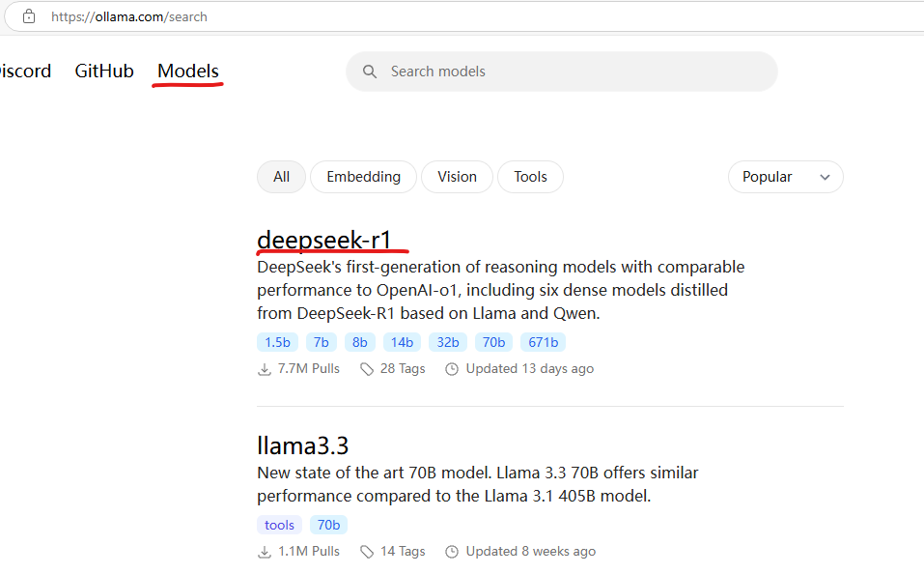This screenshot has height=574, width=924.
Task: Click the 671b tag of deepseek-r1
Action: (x=544, y=342)
